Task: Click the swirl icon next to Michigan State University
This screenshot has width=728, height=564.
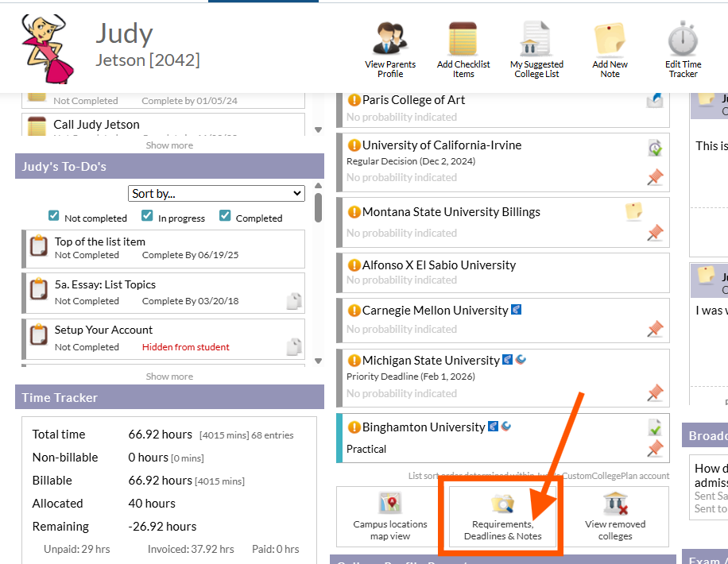Action: point(521,359)
